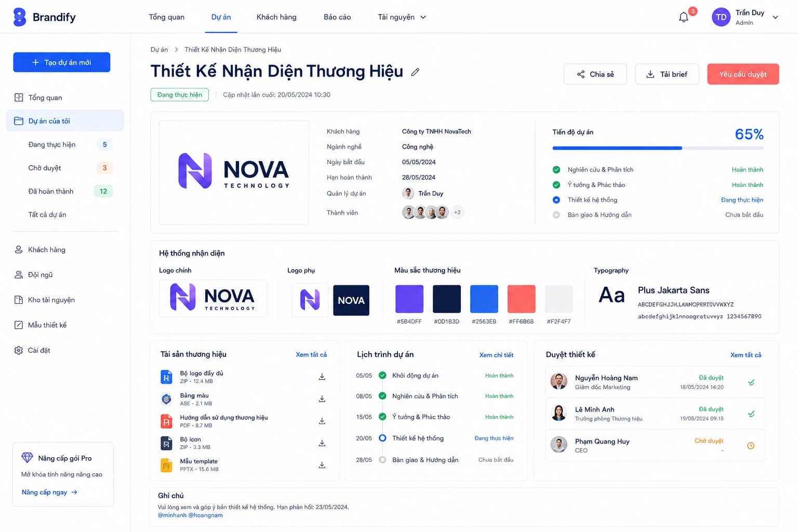Viewport: 798px width, 532px height.
Task: Click the Ý tưởng & Phác thảo progress check
Action: [556, 185]
